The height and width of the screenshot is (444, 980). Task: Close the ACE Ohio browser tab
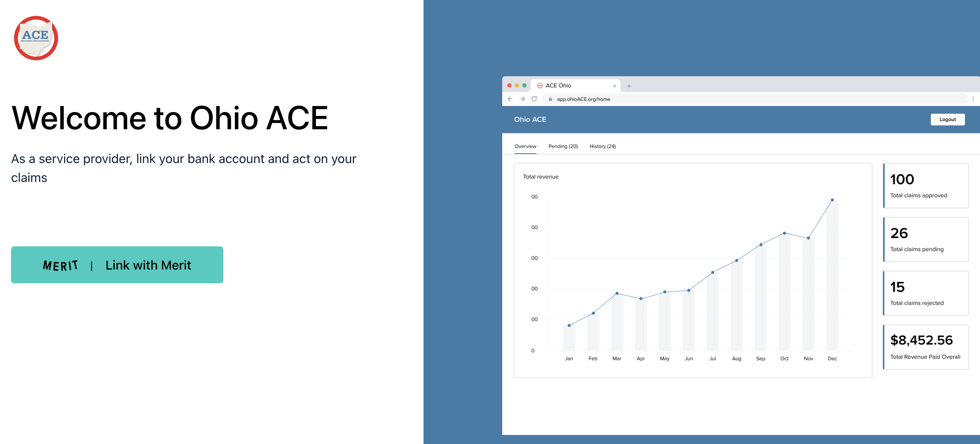(615, 86)
